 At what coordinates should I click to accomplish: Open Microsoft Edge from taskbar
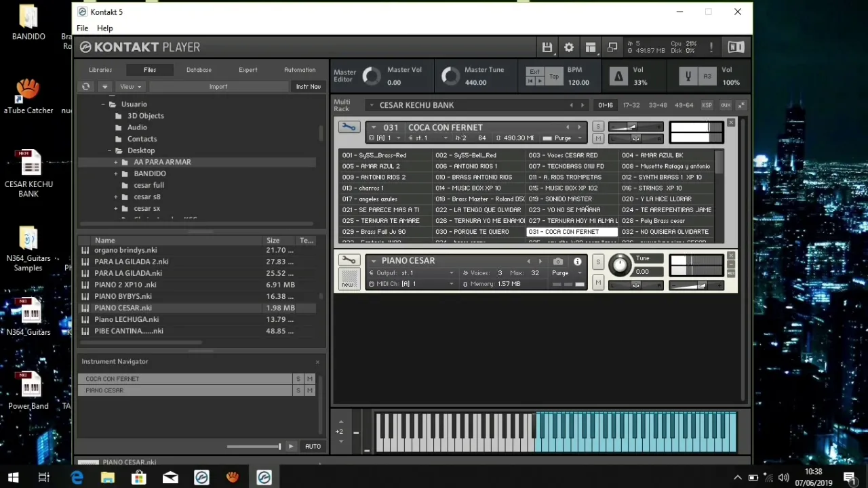point(77,478)
